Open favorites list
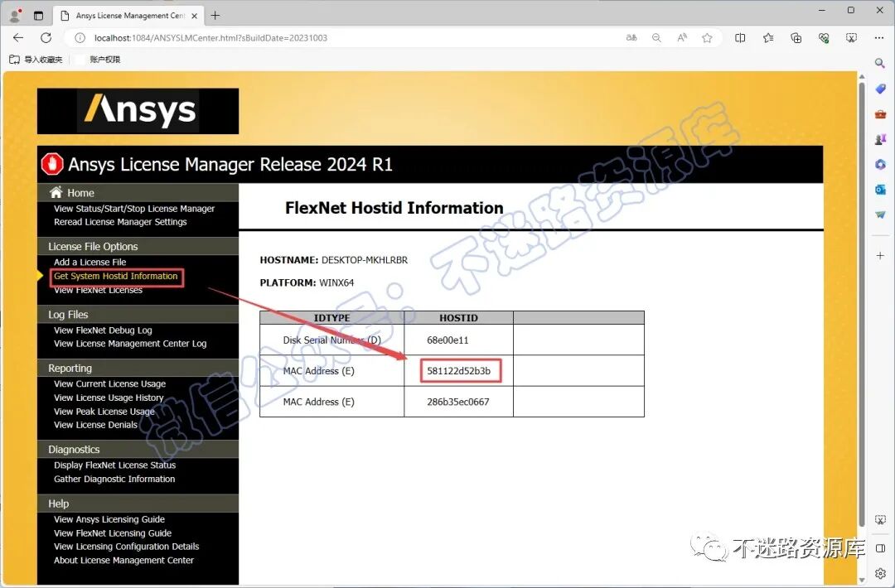This screenshot has width=895, height=588. point(767,37)
